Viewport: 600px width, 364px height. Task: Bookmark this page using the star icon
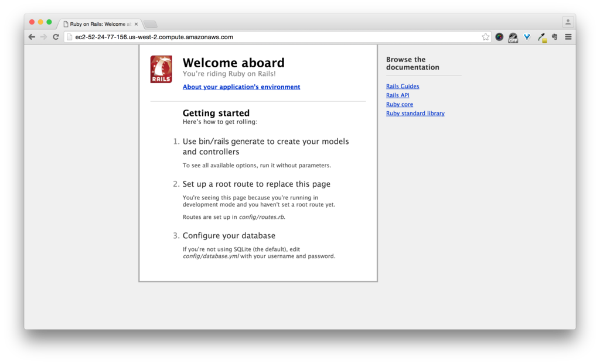(x=485, y=36)
